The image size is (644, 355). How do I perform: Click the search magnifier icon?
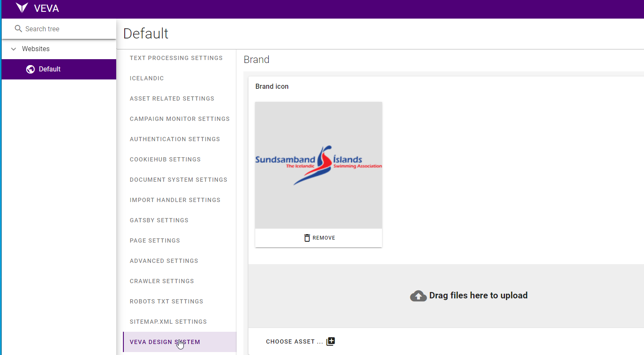tap(18, 29)
